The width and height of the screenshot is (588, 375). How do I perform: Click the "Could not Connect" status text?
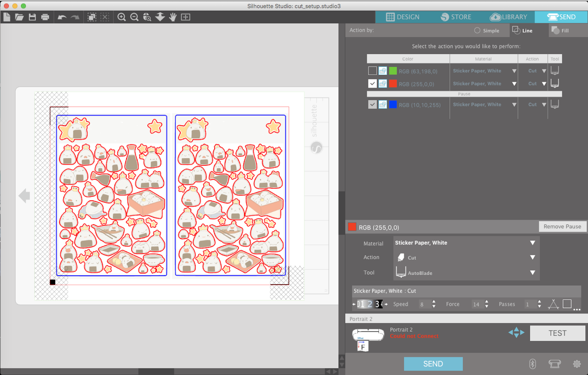tap(414, 336)
